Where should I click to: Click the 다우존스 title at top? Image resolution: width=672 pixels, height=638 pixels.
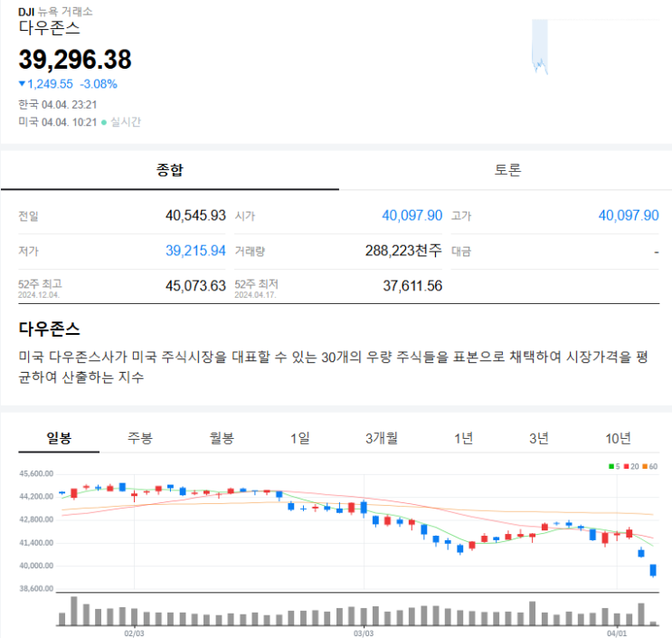click(x=49, y=28)
